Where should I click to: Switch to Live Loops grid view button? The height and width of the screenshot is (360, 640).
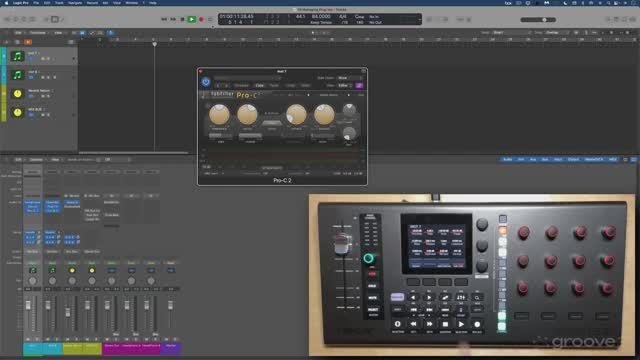point(74,33)
